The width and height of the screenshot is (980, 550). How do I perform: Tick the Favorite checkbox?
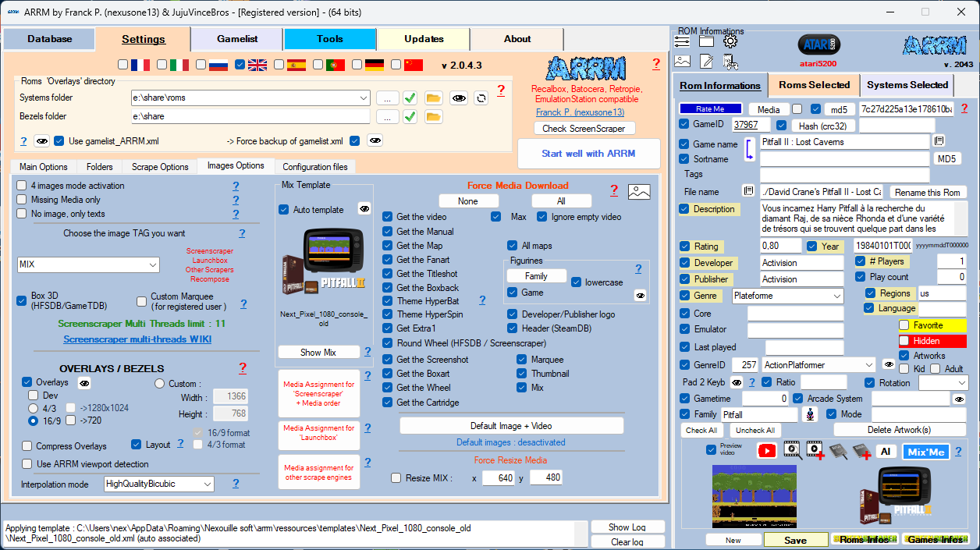pyautogui.click(x=904, y=325)
